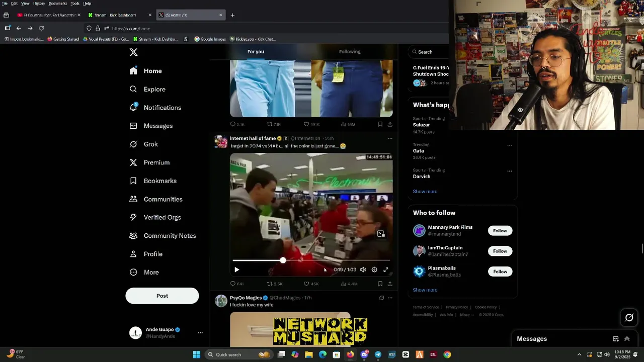The width and height of the screenshot is (644, 362).
Task: Open Notifications bell icon
Action: (133, 107)
